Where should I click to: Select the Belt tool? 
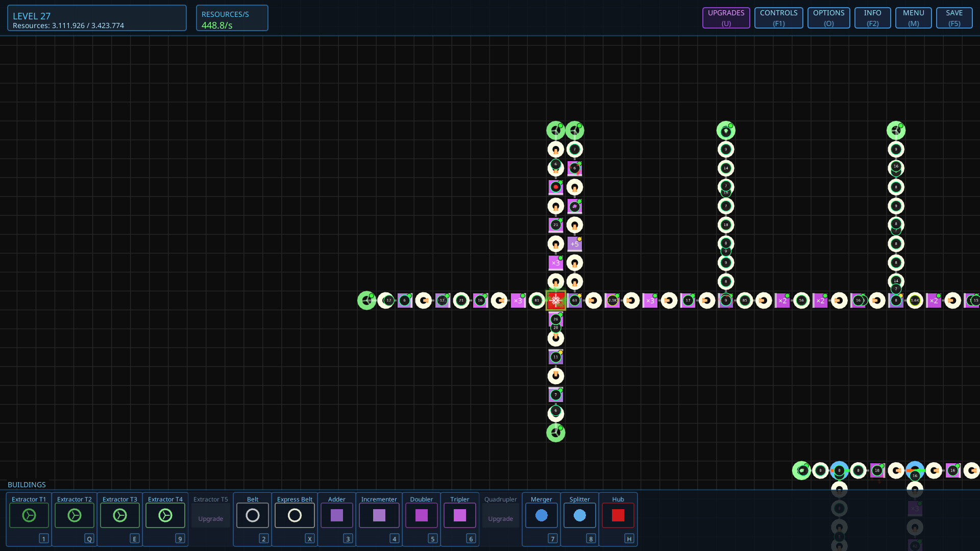(x=252, y=515)
